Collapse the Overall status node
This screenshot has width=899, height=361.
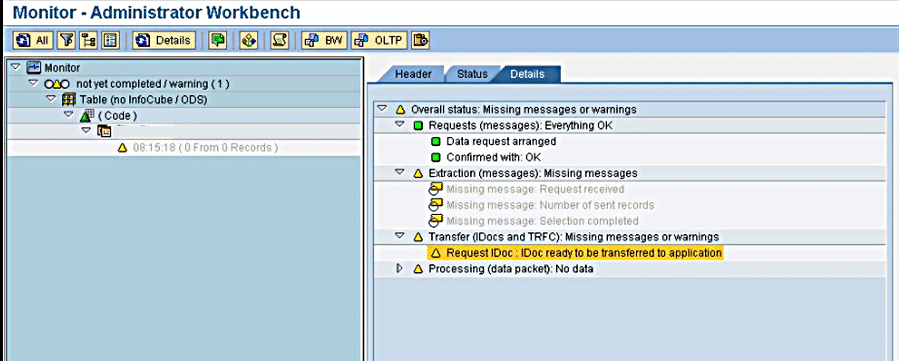coord(382,109)
